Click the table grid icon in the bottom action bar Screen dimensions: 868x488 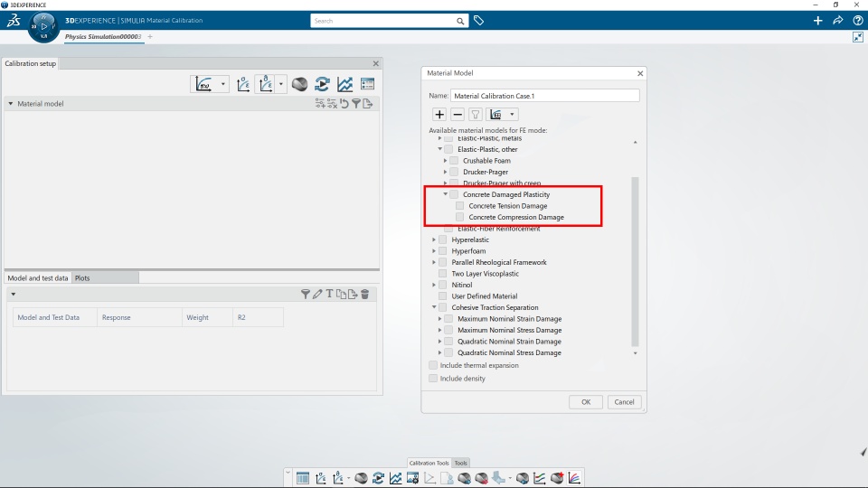(303, 478)
